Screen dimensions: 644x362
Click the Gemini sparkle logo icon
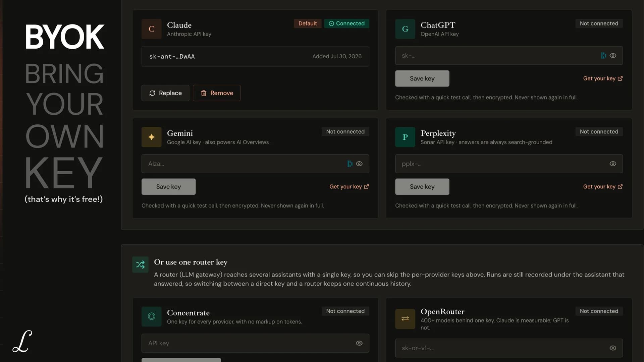coord(152,137)
